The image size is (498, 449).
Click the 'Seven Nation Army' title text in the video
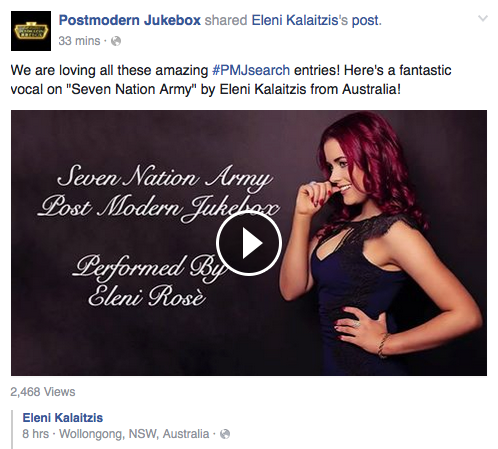point(164,178)
